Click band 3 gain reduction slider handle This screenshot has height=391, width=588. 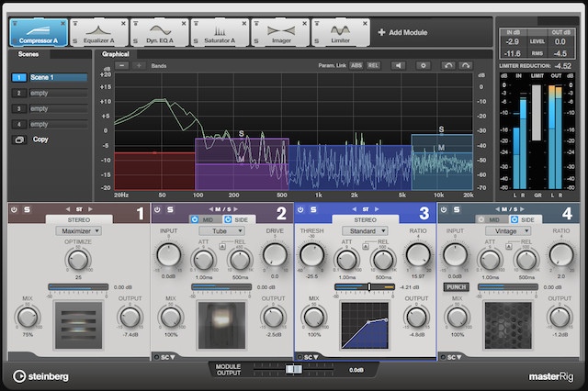(369, 287)
